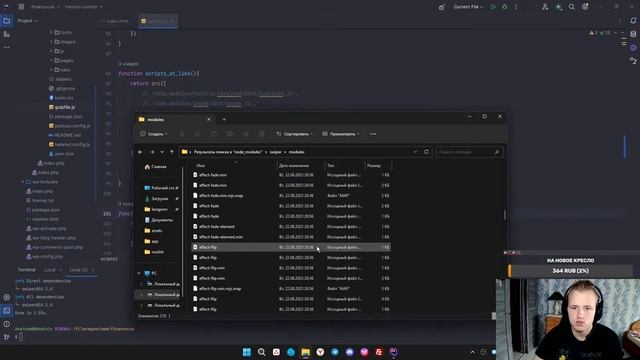Image resolution: width=640 pixels, height=360 pixels.
Task: Open PhpStorm icon on the taskbar
Action: [x=393, y=352]
